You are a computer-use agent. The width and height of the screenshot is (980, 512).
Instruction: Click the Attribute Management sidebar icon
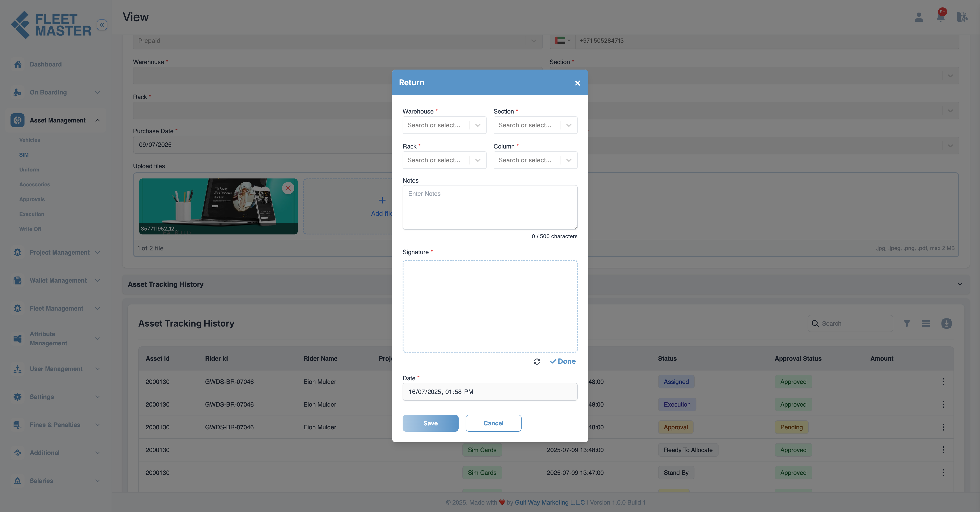(18, 339)
